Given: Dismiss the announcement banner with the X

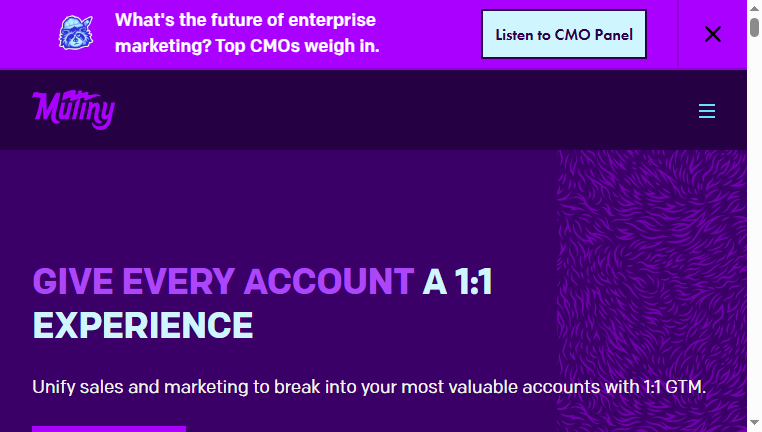Looking at the screenshot, I should tap(712, 34).
